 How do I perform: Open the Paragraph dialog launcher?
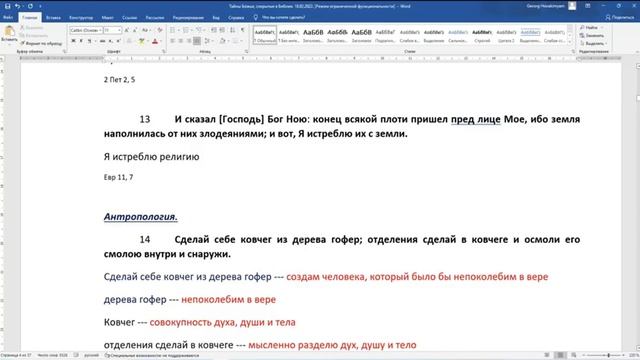coord(246,52)
